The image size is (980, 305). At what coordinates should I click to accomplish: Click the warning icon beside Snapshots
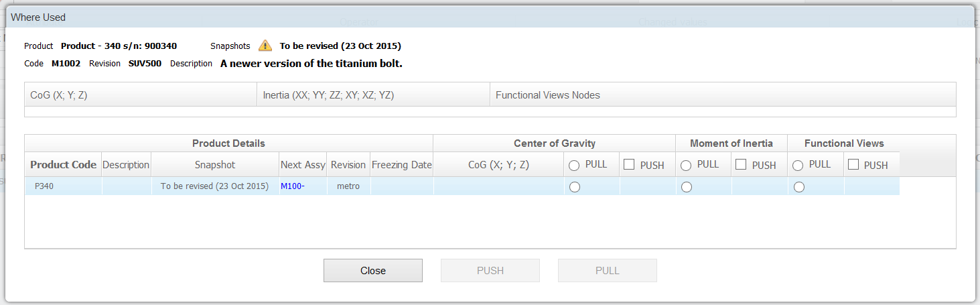[x=266, y=46]
